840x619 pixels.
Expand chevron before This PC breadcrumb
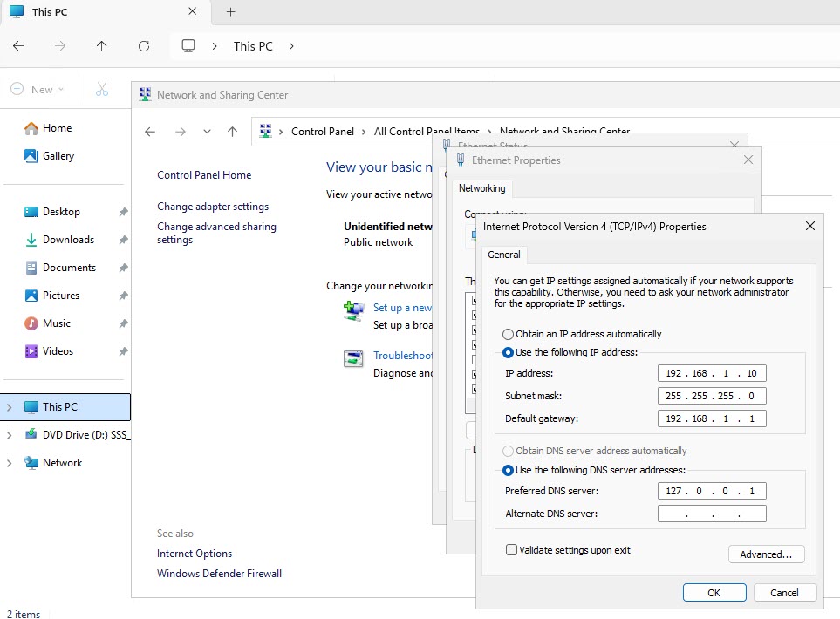215,46
